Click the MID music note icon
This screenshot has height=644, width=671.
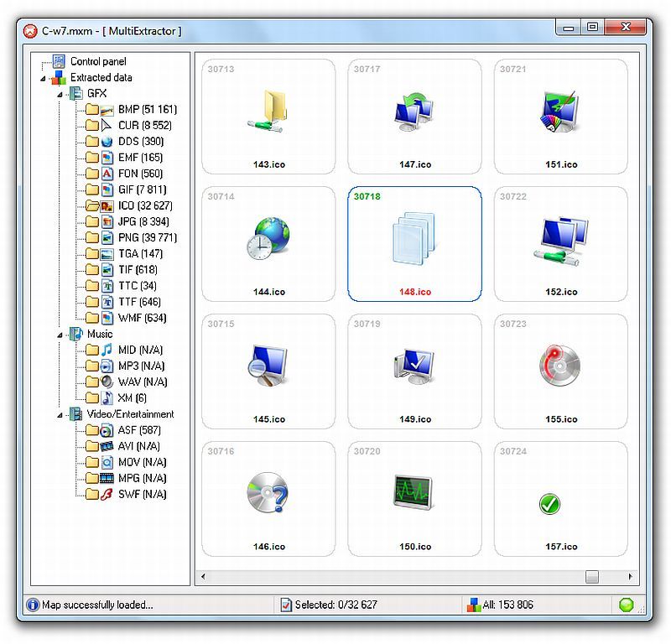107,350
